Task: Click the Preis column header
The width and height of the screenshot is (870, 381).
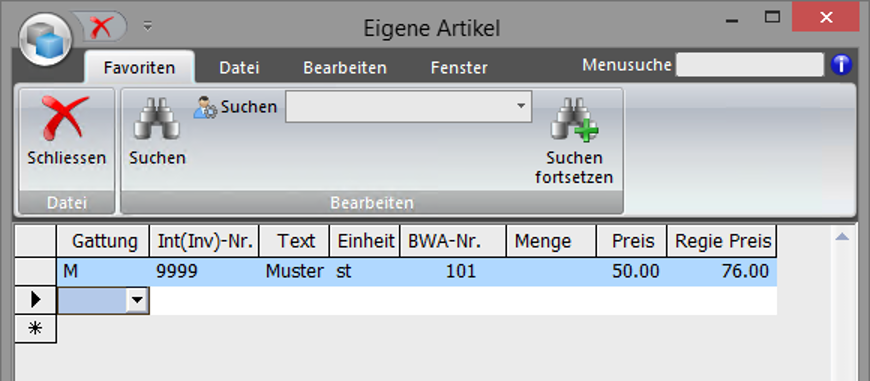Action: point(631,241)
